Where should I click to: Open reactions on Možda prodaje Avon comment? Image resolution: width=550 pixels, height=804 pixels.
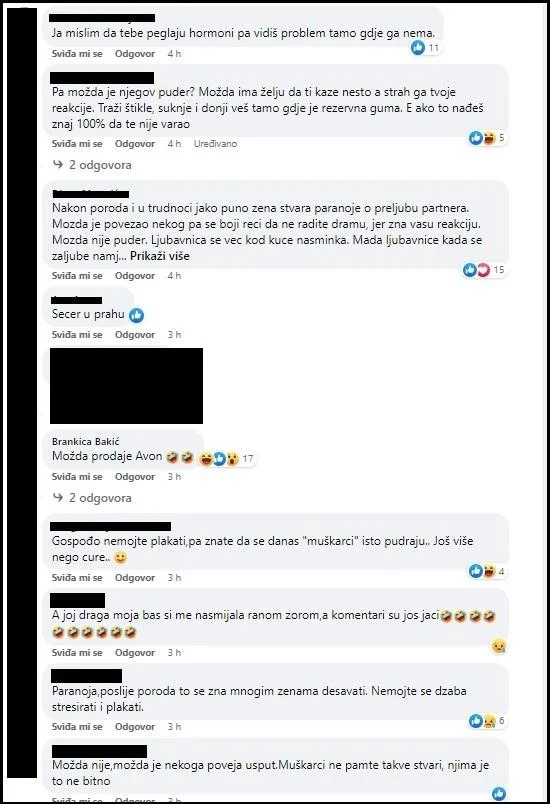[226, 458]
